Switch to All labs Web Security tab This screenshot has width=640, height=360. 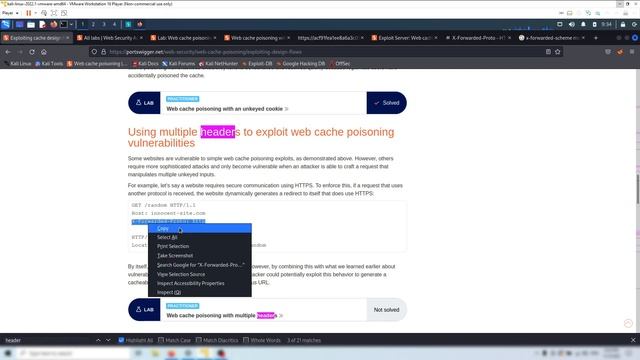[x=109, y=38]
